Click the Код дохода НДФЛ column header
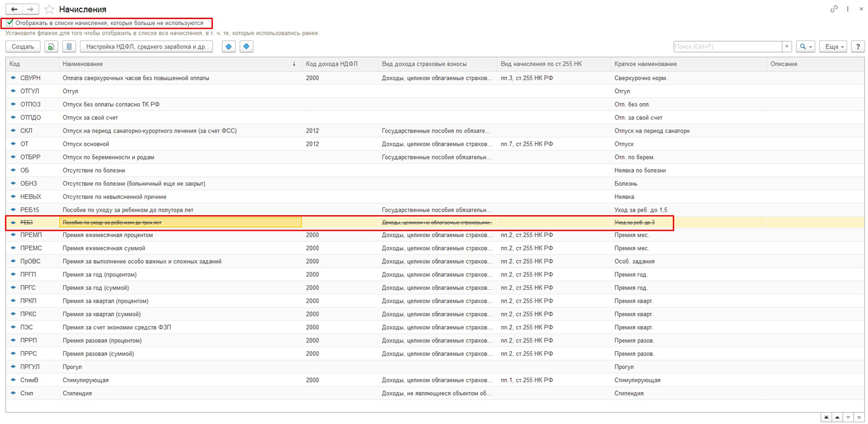 340,64
